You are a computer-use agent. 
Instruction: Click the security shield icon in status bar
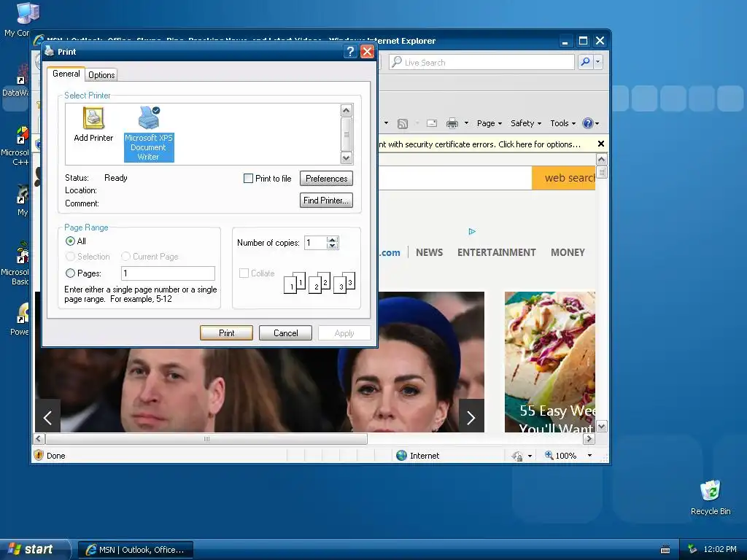39,455
